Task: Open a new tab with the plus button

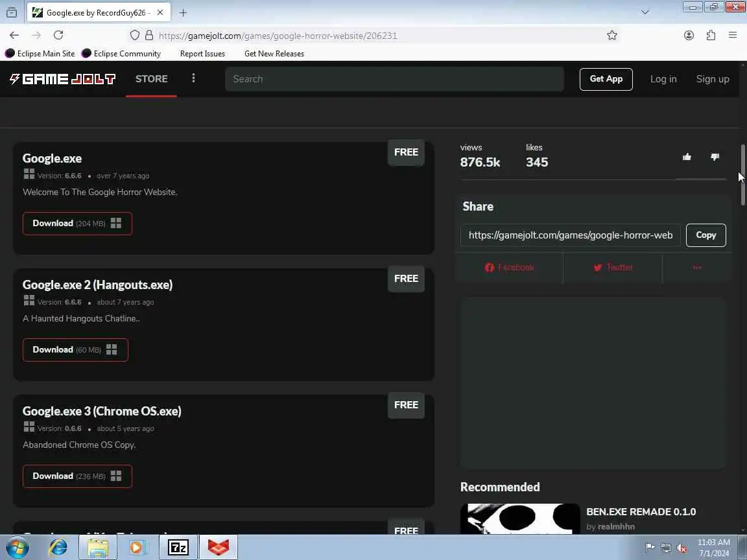Action: pyautogui.click(x=183, y=13)
